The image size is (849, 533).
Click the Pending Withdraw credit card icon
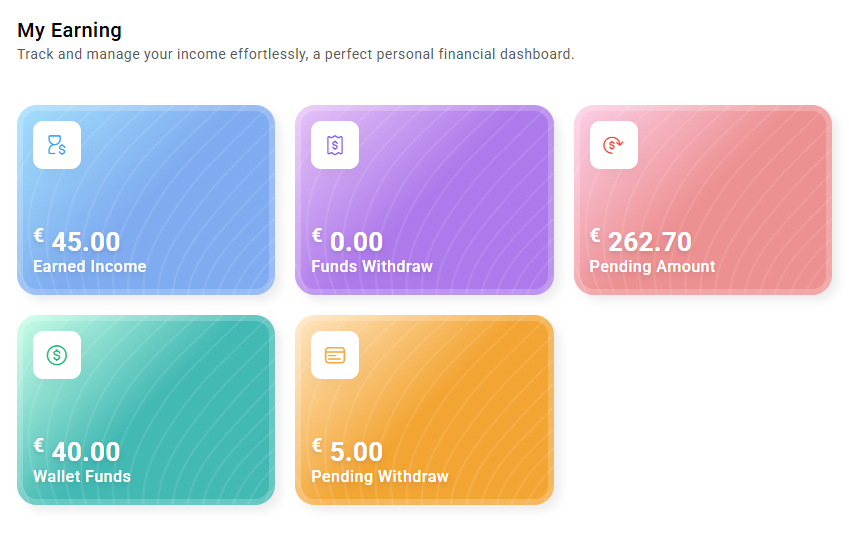click(335, 355)
